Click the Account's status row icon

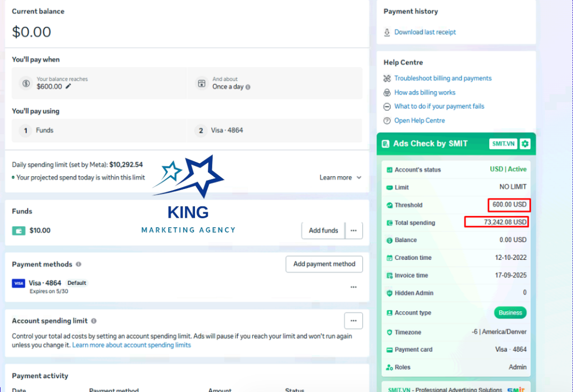coord(389,170)
